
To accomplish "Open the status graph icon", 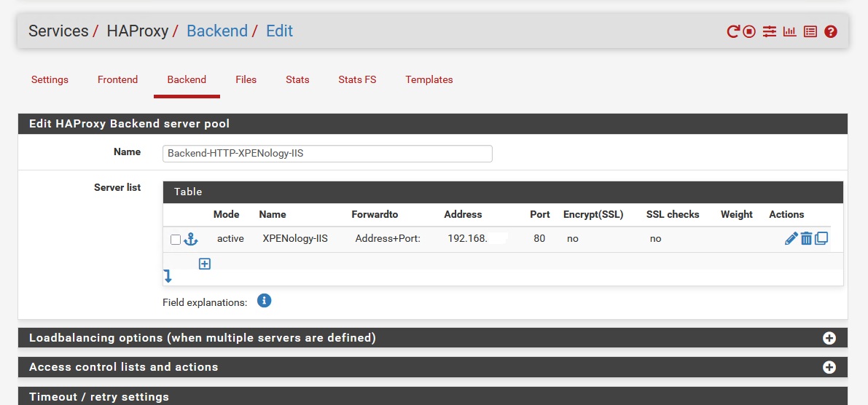I will click(789, 31).
